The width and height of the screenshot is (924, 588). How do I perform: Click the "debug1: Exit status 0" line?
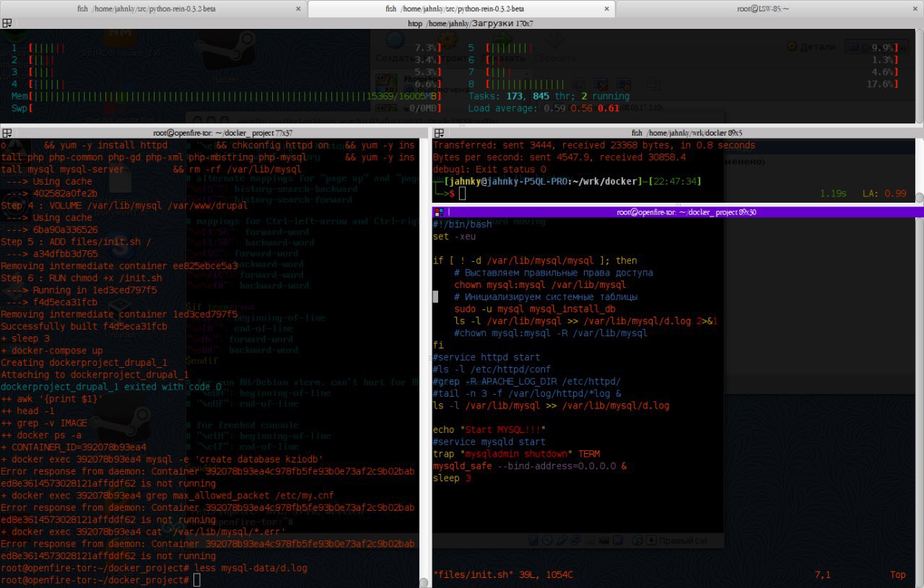489,169
